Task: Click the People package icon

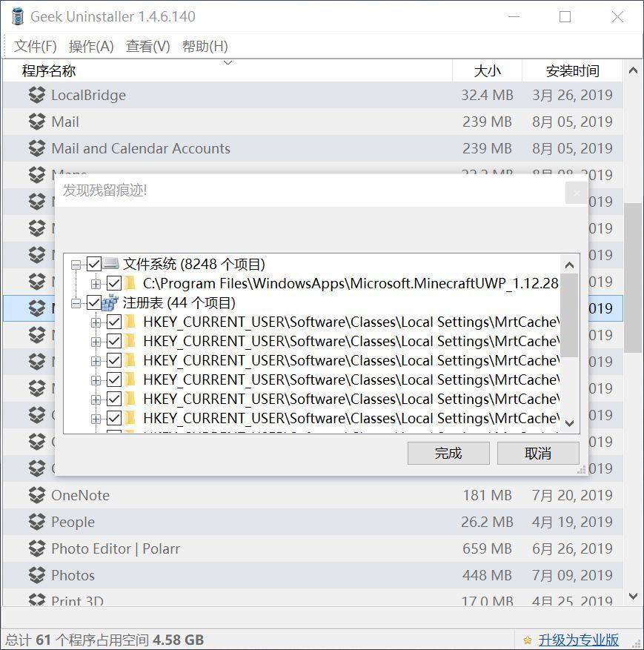Action: pyautogui.click(x=37, y=522)
